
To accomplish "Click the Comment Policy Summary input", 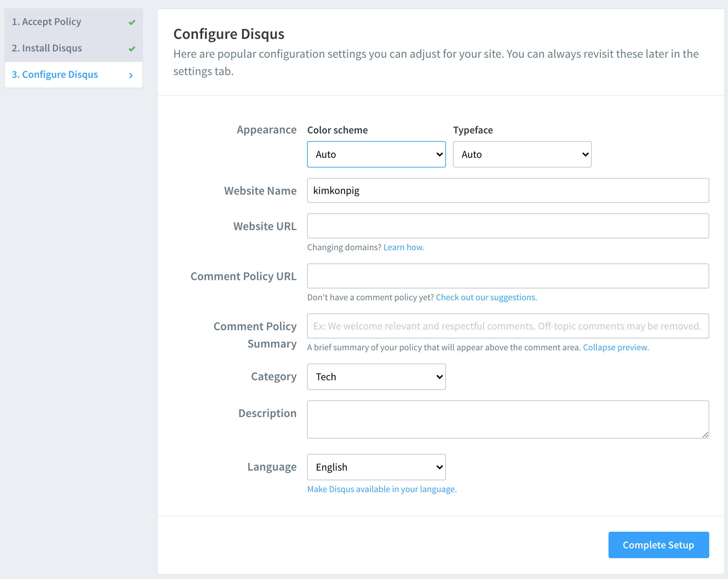I will point(508,326).
